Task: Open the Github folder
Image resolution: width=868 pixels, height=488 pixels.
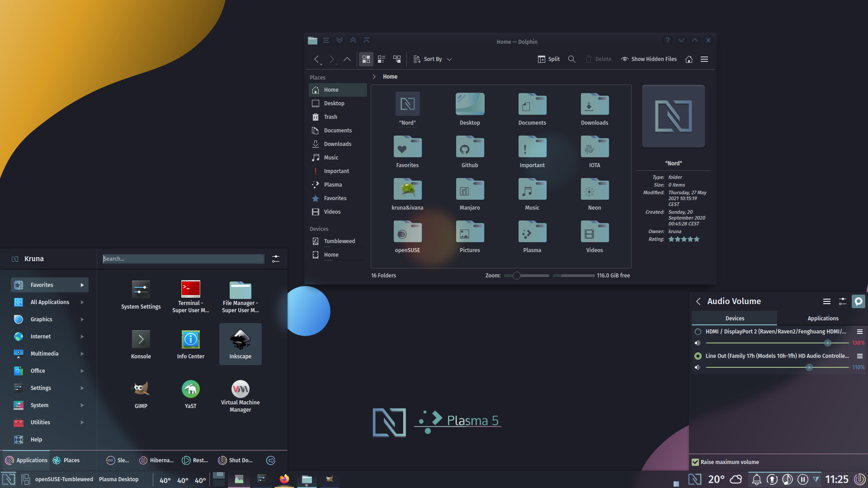Action: 470,152
